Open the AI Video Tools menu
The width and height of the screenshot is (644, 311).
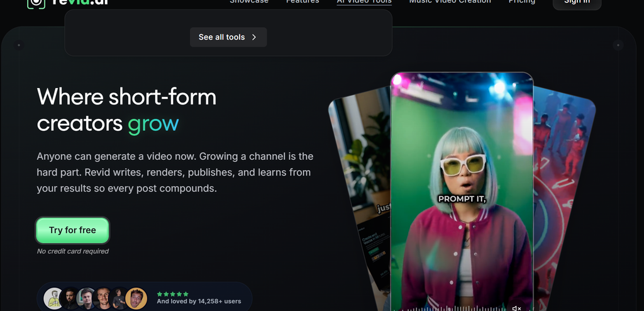(364, 2)
